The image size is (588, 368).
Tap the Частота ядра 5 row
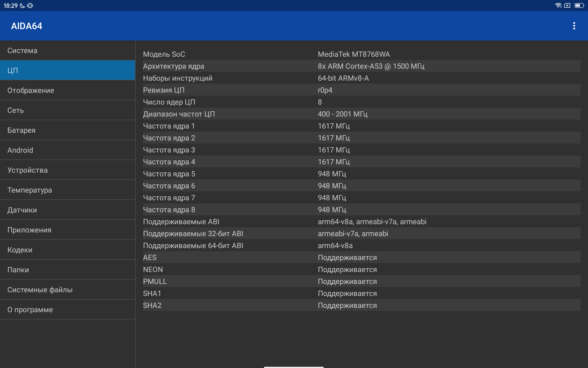tap(362, 174)
